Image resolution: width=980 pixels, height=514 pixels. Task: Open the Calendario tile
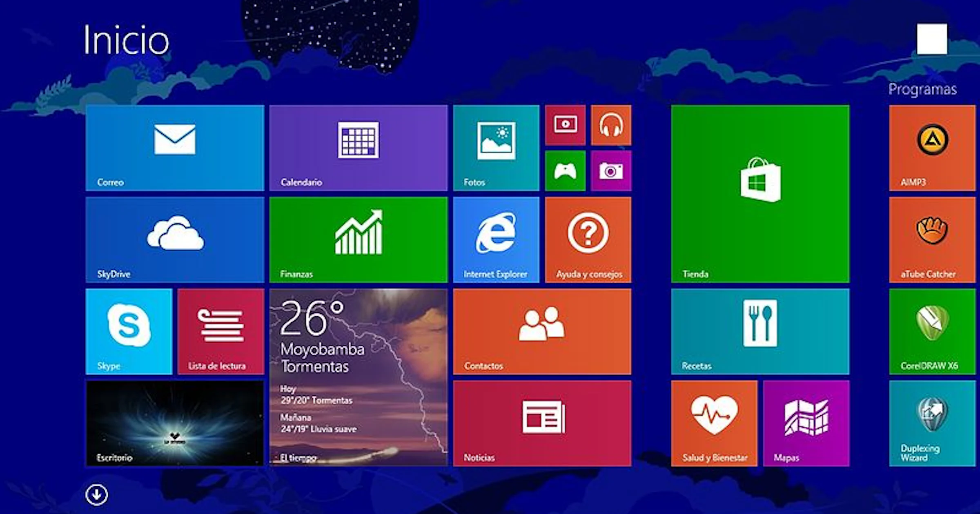click(358, 148)
